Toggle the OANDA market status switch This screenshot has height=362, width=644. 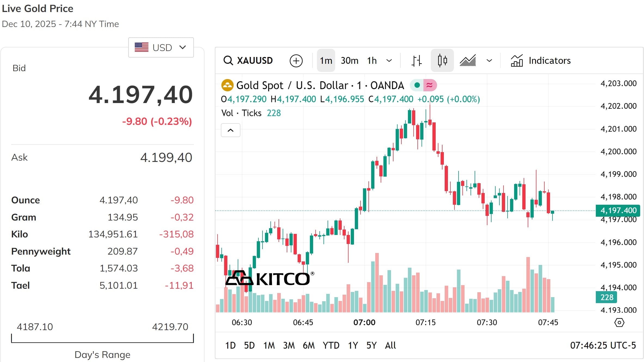[424, 85]
